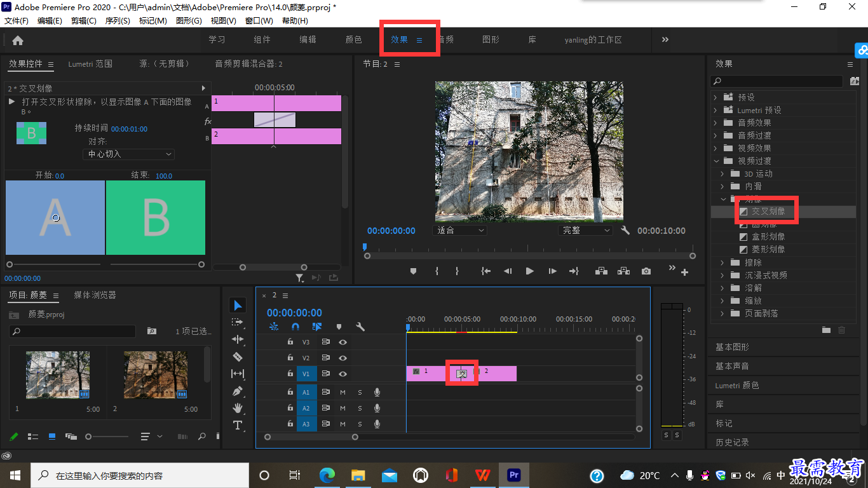Mute the A1 audio track

pos(342,391)
